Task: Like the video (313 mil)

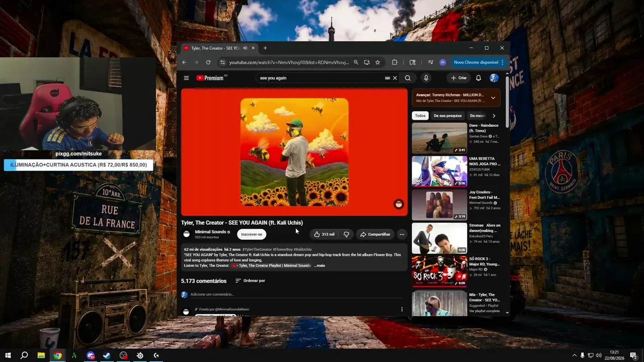Action: pos(324,234)
